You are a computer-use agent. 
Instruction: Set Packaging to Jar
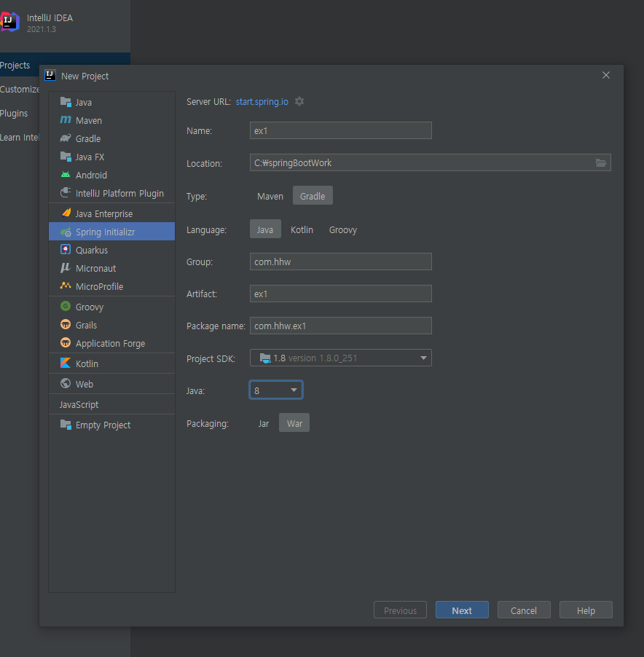pos(264,424)
